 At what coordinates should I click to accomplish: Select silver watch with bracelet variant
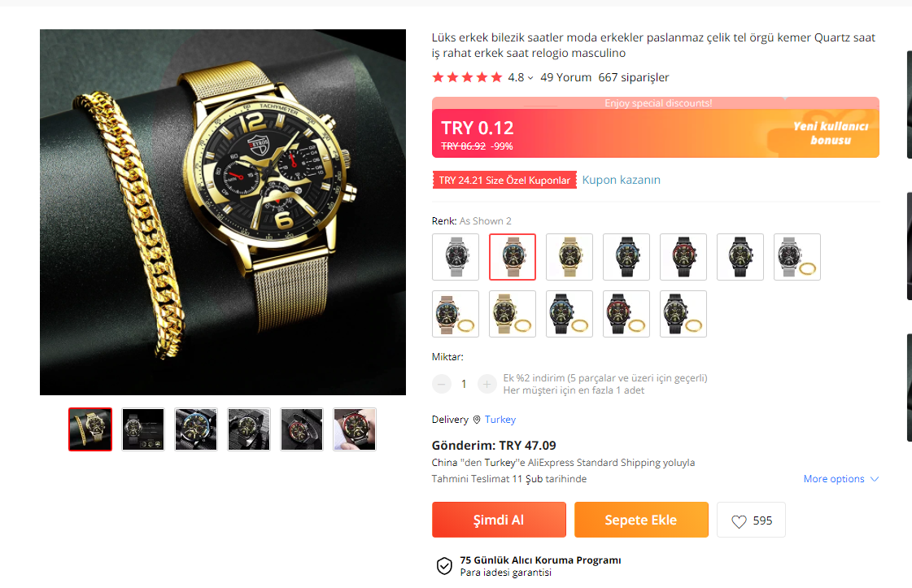pos(797,257)
